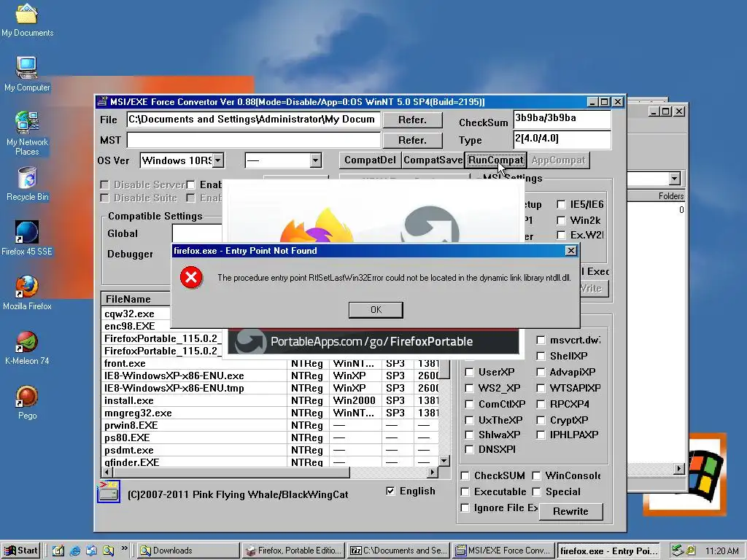Viewport: 747px width, 560px height.
Task: Click the network system tray icon
Action: [x=677, y=551]
